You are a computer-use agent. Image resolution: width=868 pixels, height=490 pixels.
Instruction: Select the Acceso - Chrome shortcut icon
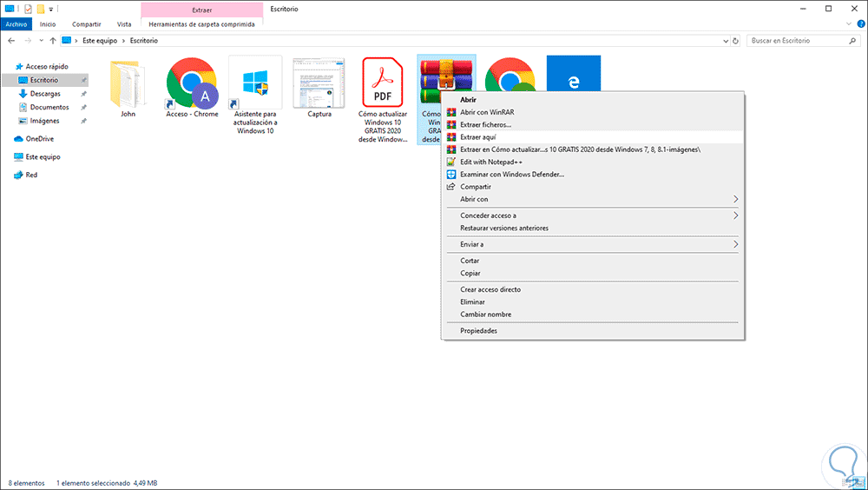click(192, 83)
